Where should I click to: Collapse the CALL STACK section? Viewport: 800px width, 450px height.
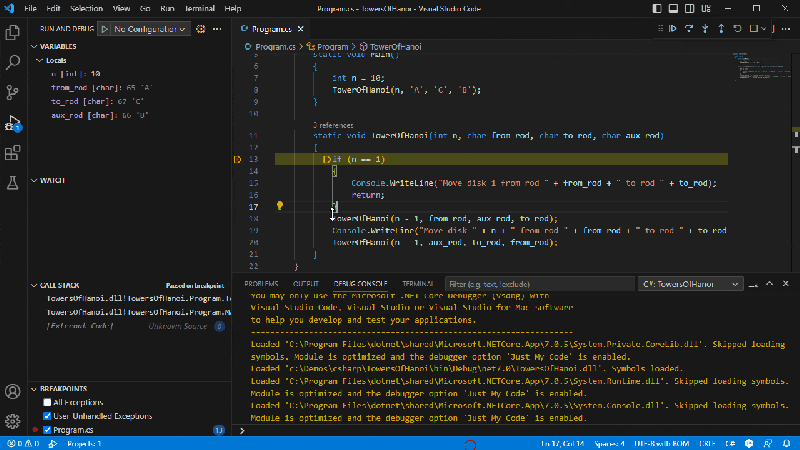tap(34, 286)
